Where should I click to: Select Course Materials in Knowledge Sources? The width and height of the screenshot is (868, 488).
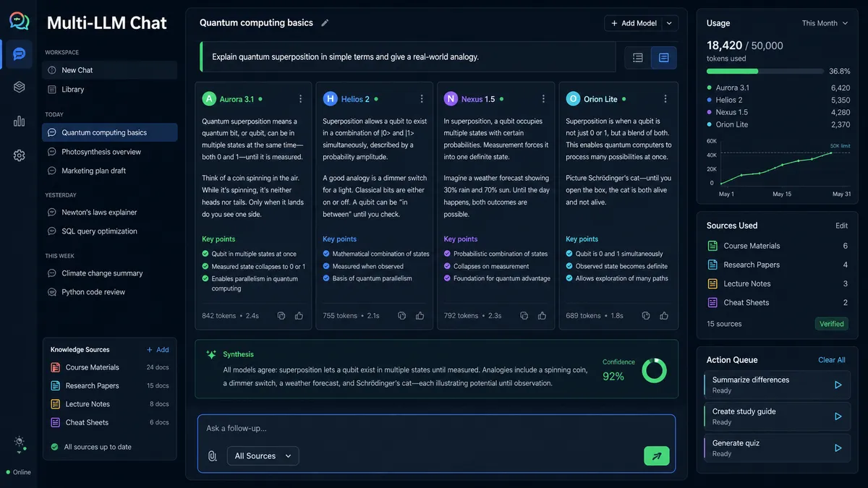click(x=109, y=367)
